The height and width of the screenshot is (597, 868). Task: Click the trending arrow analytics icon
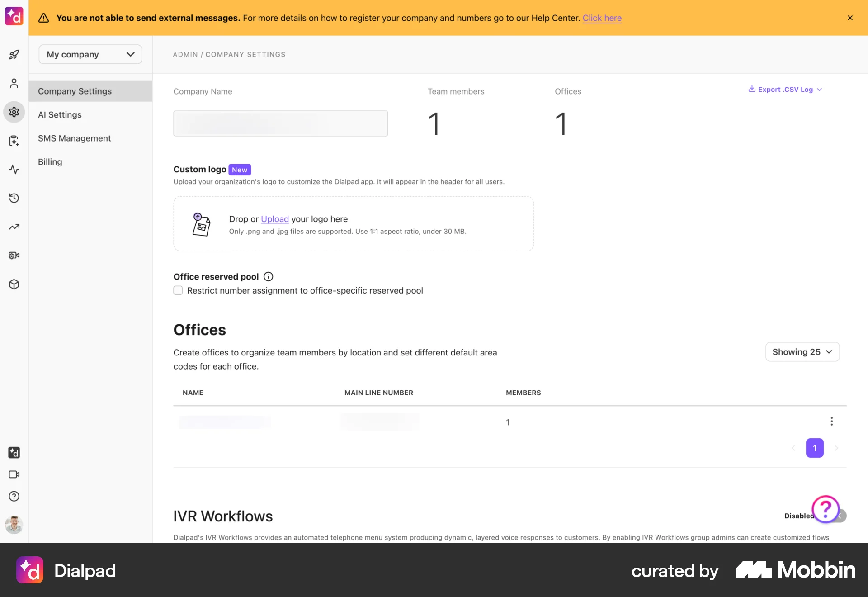14,227
